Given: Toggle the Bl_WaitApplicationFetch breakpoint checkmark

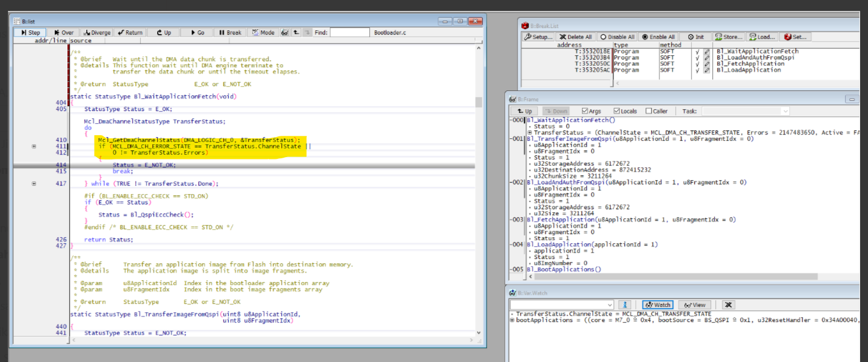Looking at the screenshot, I should click(x=698, y=52).
